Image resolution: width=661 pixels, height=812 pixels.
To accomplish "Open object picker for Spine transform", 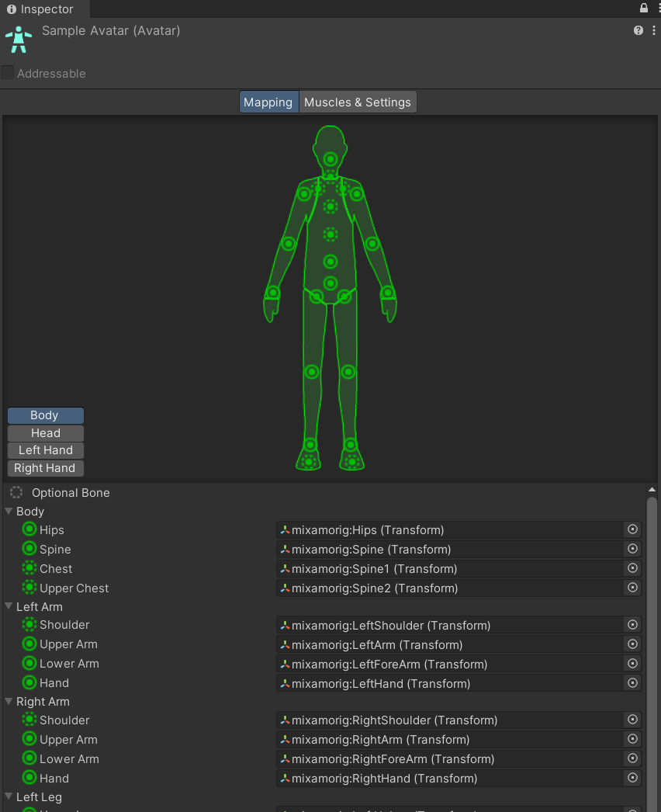I will pyautogui.click(x=632, y=549).
